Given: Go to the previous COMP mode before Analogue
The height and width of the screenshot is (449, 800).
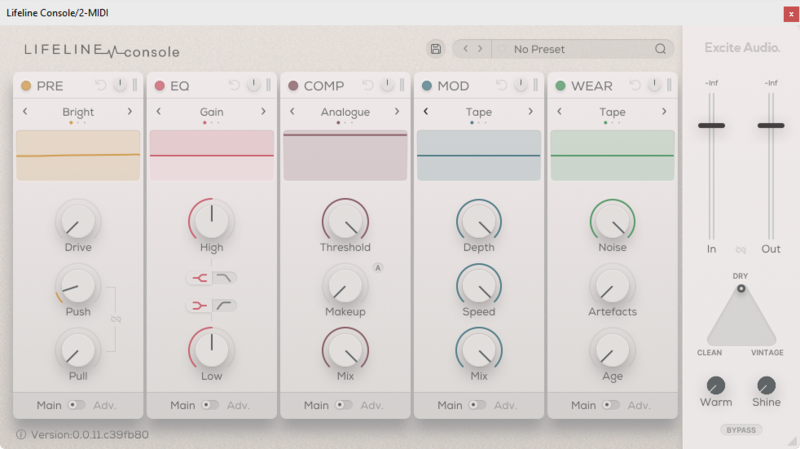Looking at the screenshot, I should [x=292, y=112].
